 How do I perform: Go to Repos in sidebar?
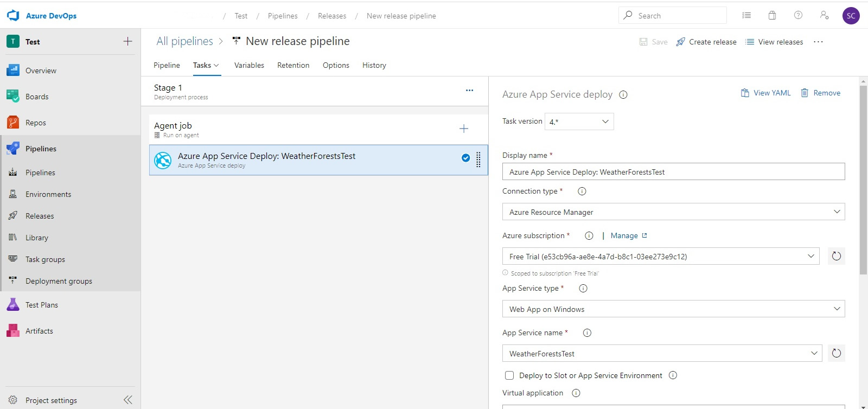[36, 123]
